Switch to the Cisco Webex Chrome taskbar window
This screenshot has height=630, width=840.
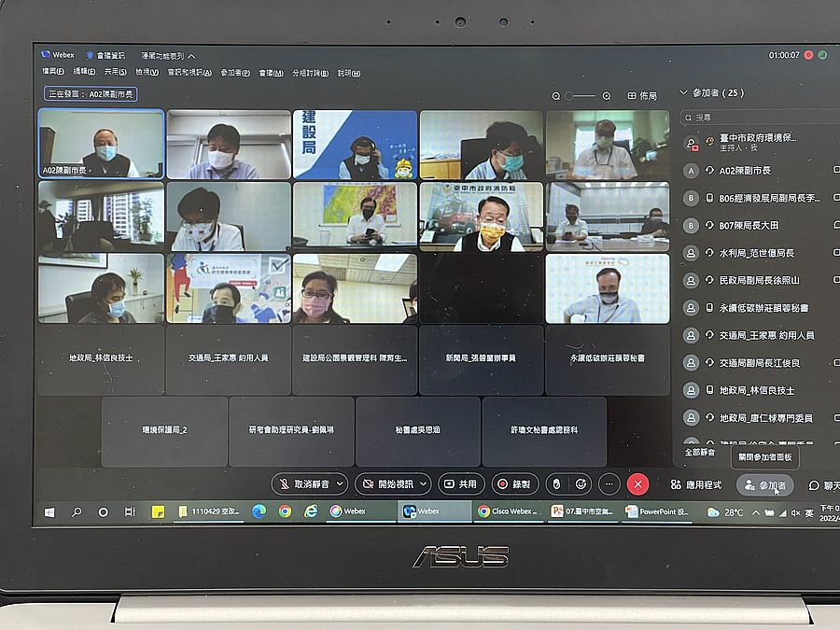pos(509,511)
